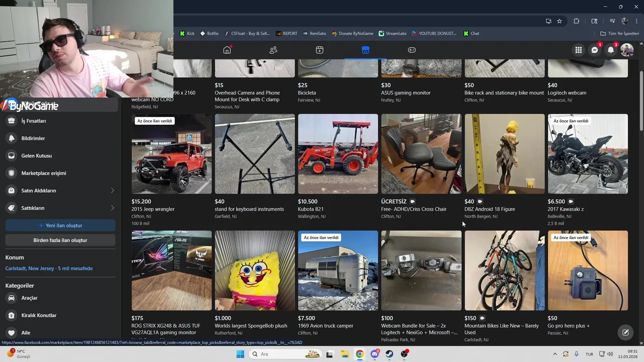Open Windows Start button

(240, 354)
